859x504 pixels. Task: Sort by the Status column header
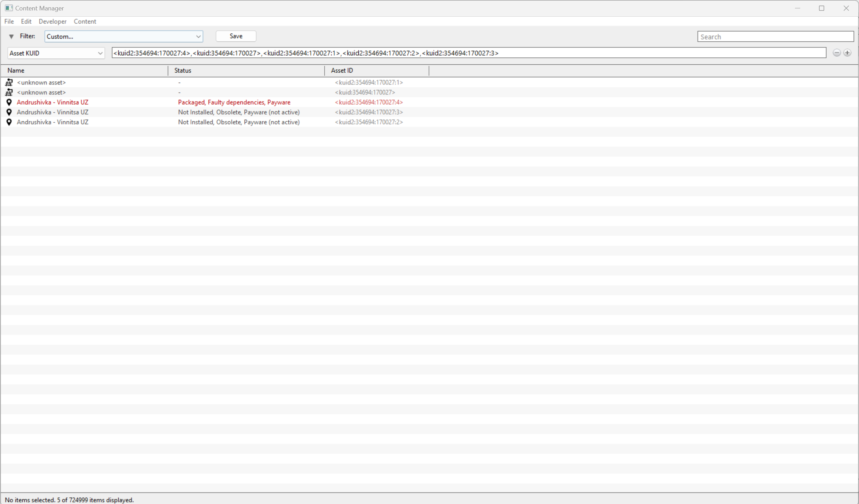pyautogui.click(x=183, y=71)
